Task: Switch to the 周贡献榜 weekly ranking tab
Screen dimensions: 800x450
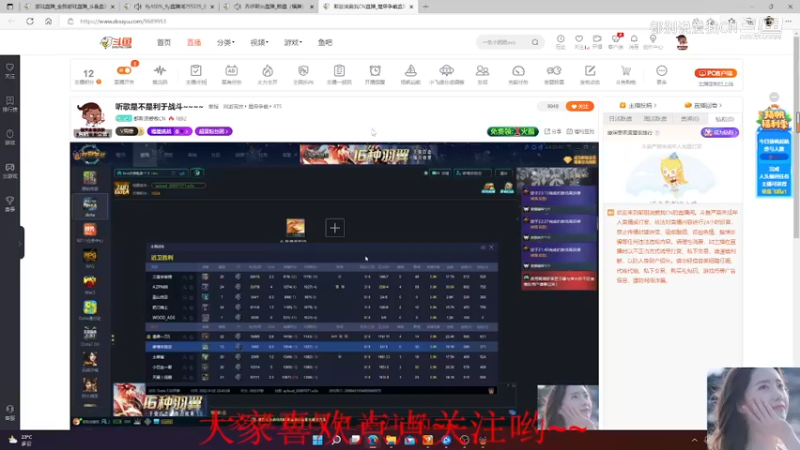Action: click(655, 118)
